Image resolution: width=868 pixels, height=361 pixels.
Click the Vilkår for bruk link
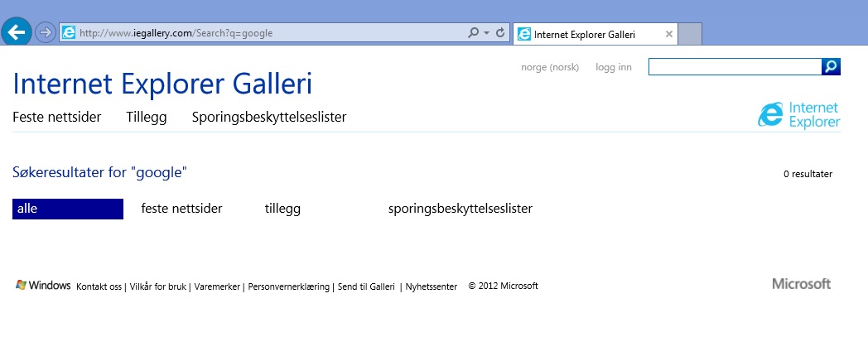click(x=159, y=286)
